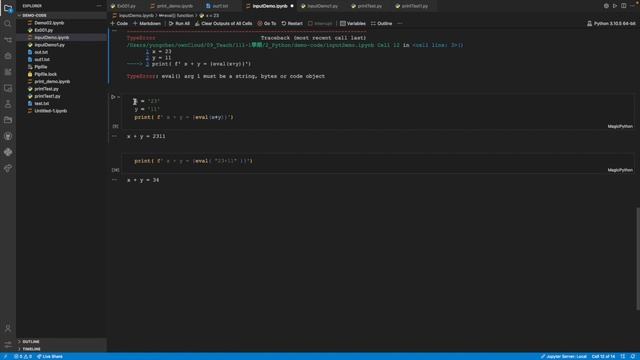Screen dimensions: 640x360
Task: Click Jupyter Server: Local in the status bar
Action: tap(564, 356)
